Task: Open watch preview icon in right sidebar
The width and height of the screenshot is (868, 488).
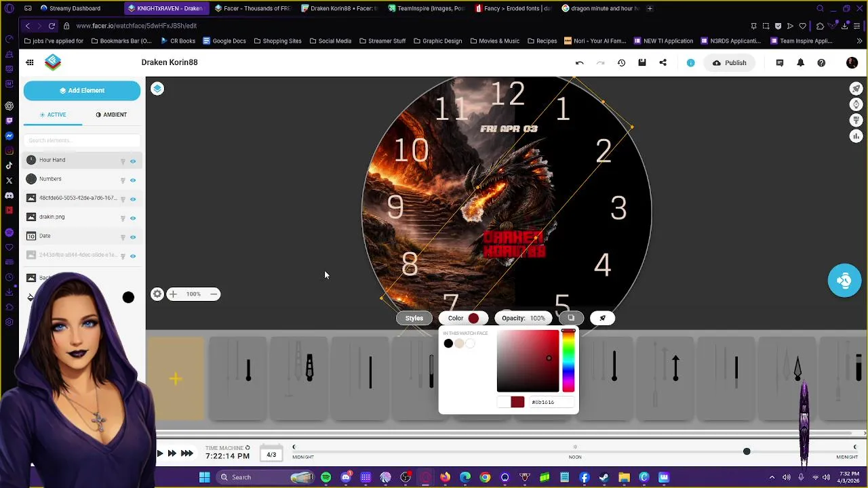Action: pyautogui.click(x=856, y=104)
